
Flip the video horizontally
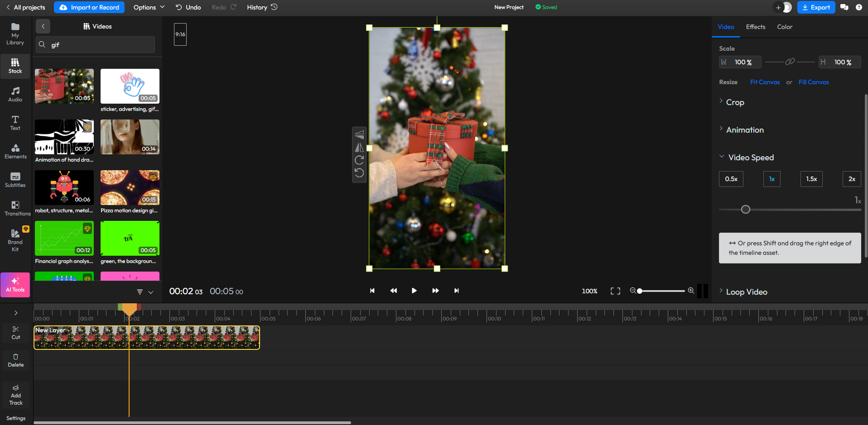(x=359, y=147)
